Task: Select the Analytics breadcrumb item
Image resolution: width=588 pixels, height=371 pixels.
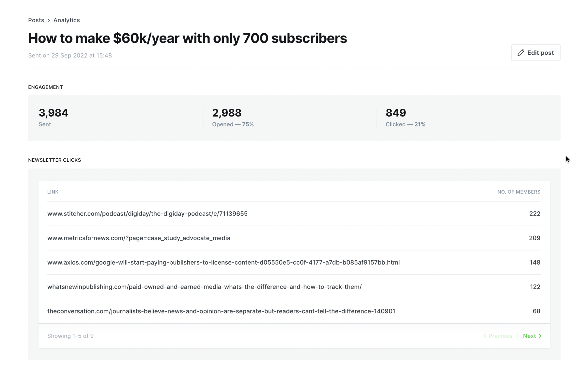Action: (x=67, y=20)
